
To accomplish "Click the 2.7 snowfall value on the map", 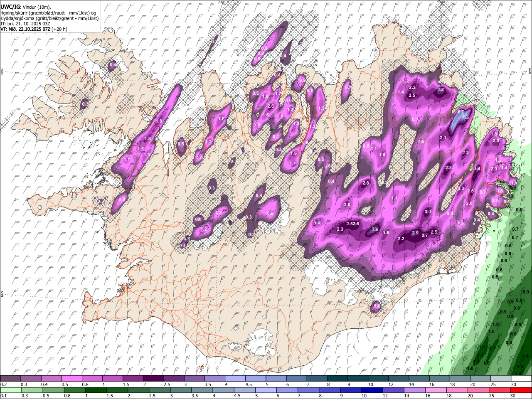I will pyautogui.click(x=425, y=236).
